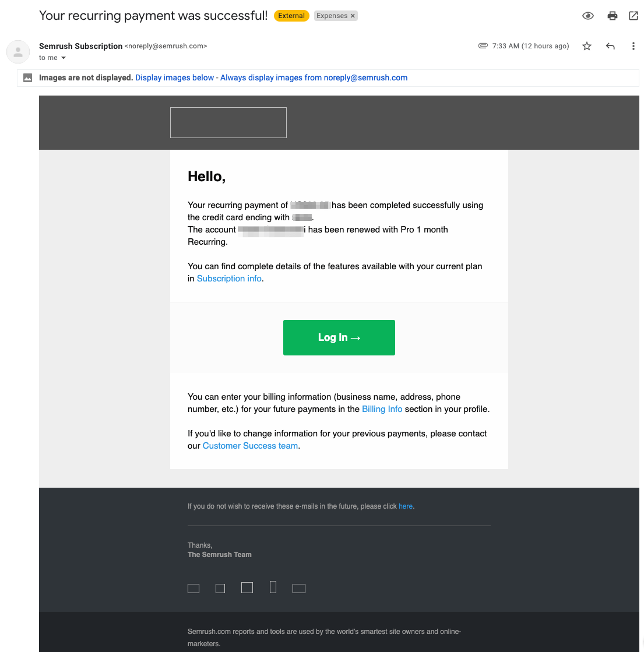Click 'Display images below' link

point(174,77)
